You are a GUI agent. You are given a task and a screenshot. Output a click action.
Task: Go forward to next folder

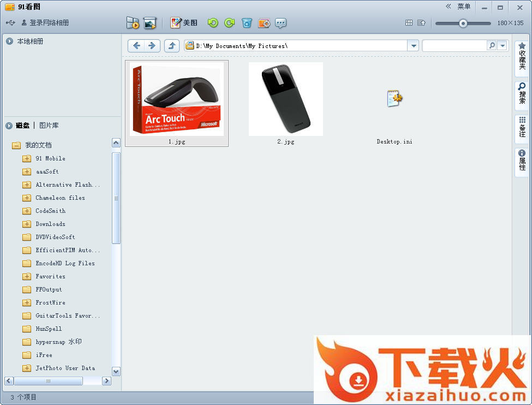click(x=152, y=45)
